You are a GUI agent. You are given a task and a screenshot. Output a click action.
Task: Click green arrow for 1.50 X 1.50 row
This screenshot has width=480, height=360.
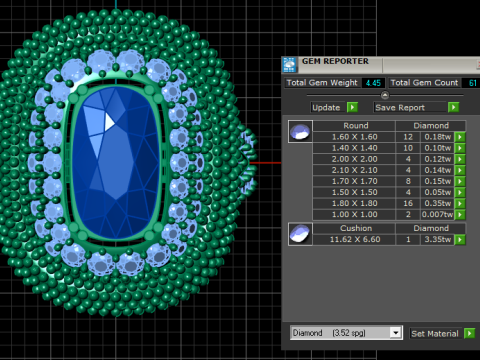[x=460, y=192]
